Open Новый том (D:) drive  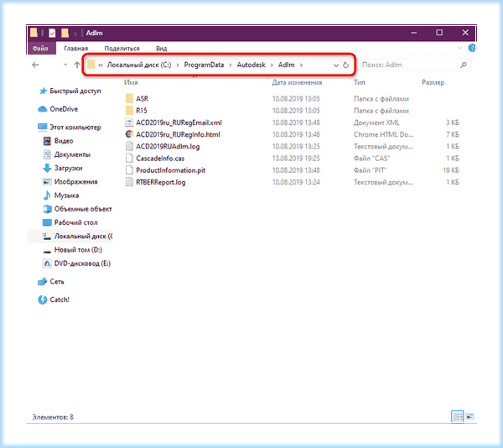coord(78,250)
